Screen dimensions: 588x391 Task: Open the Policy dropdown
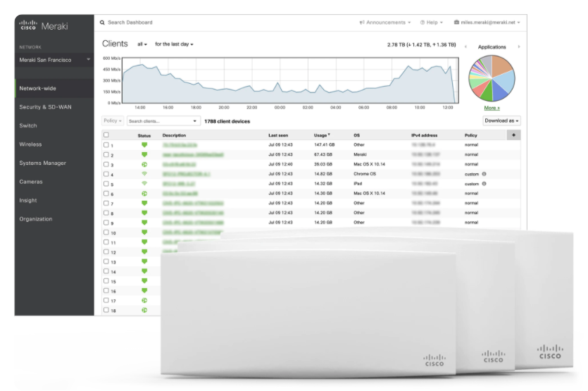(x=113, y=121)
